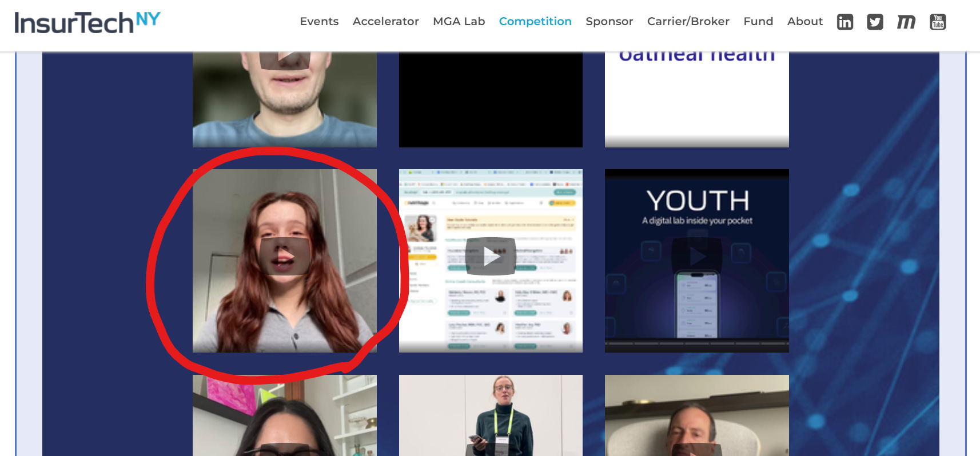Click the InsurTech NY logo

87,22
